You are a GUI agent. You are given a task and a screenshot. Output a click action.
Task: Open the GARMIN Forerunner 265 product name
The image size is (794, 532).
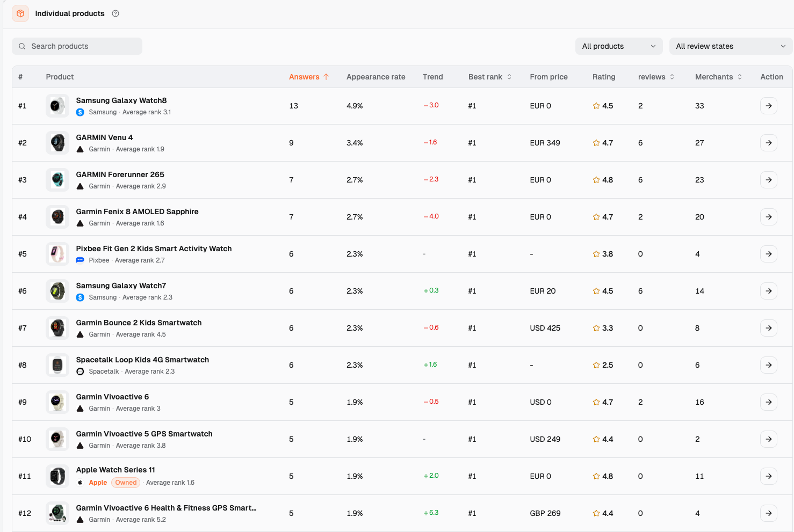120,174
